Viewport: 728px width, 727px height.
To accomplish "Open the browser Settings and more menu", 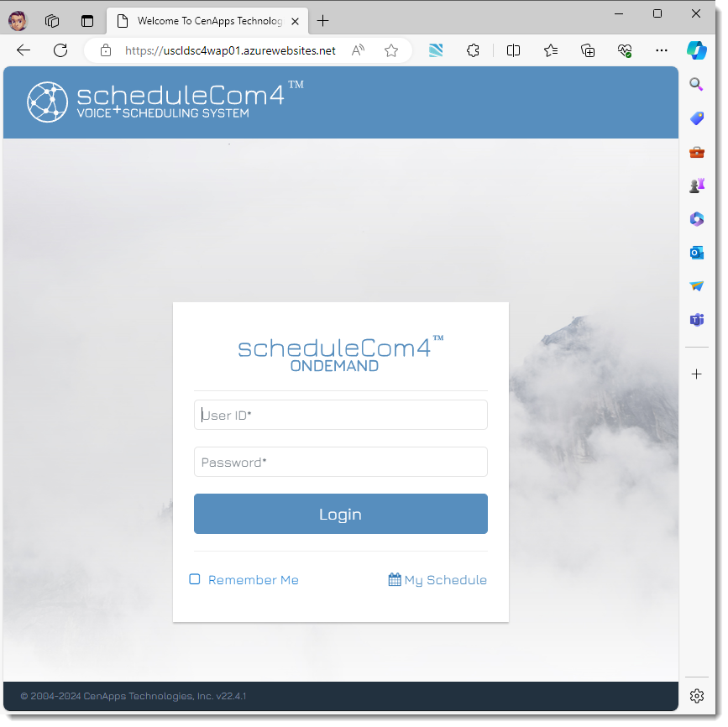I will [x=662, y=50].
